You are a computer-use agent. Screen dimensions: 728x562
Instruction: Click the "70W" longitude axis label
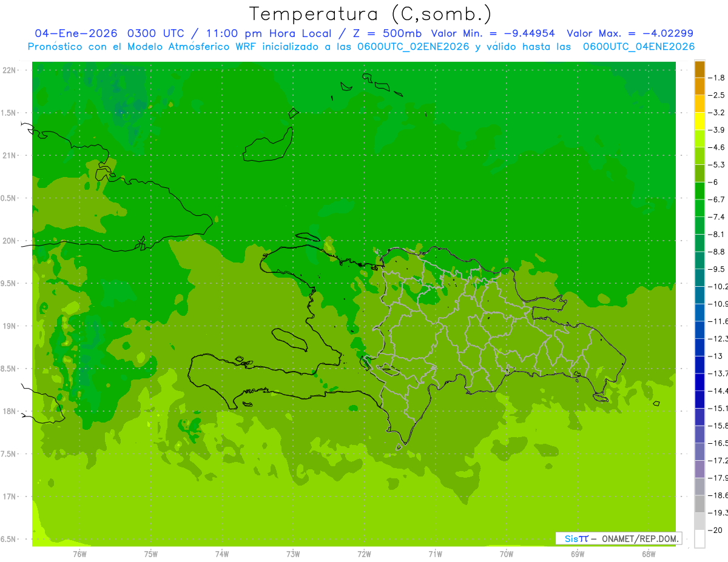tap(507, 554)
